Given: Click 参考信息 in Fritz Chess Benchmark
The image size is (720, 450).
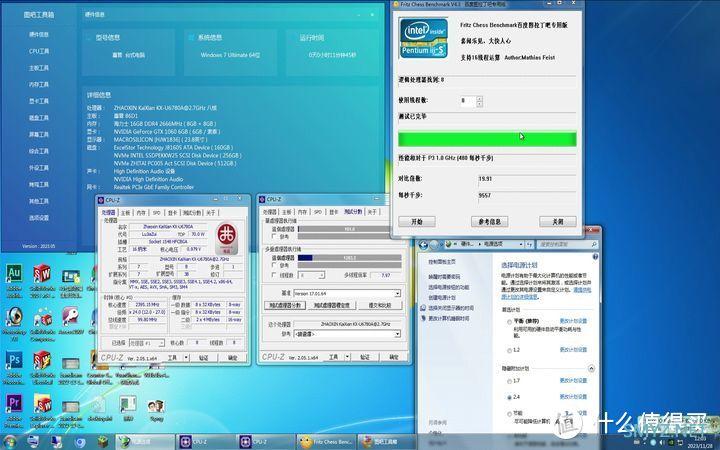Looking at the screenshot, I should [489, 222].
